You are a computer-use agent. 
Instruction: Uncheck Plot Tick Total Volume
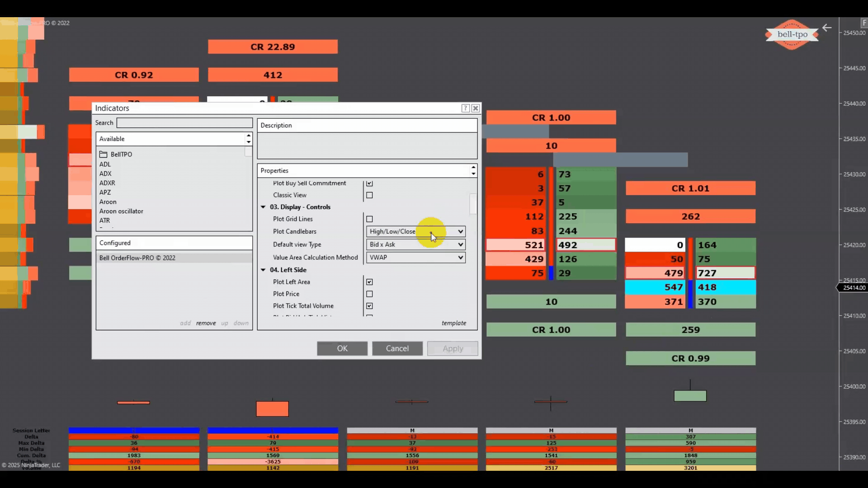(x=369, y=306)
